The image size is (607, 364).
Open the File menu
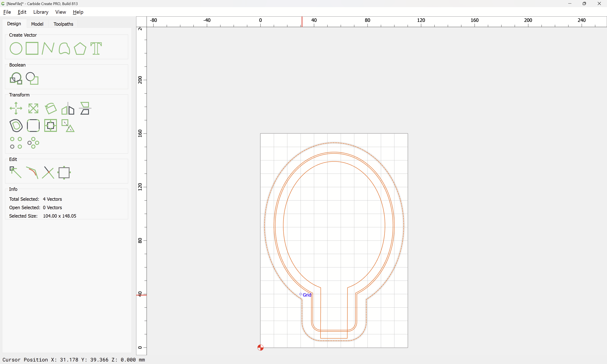pos(7,12)
